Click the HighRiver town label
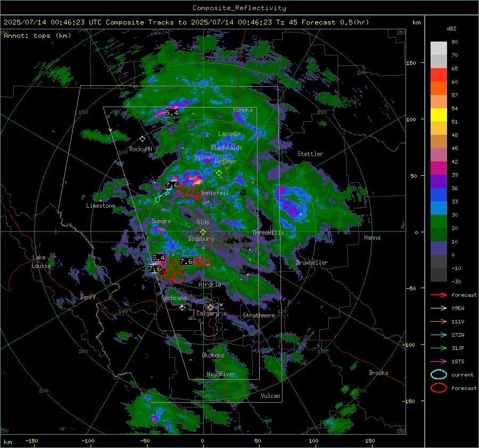 tap(221, 374)
